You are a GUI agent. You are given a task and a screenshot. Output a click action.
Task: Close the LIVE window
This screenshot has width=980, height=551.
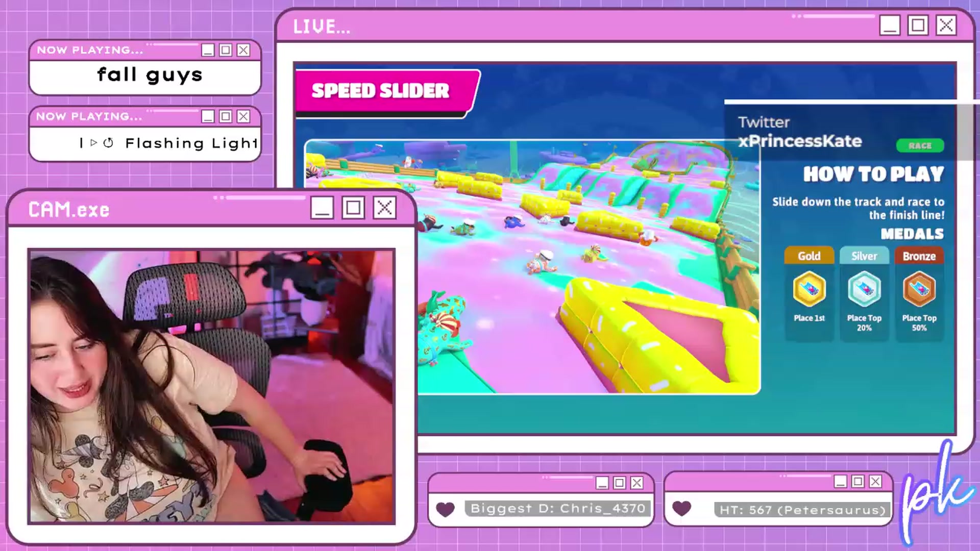(946, 25)
